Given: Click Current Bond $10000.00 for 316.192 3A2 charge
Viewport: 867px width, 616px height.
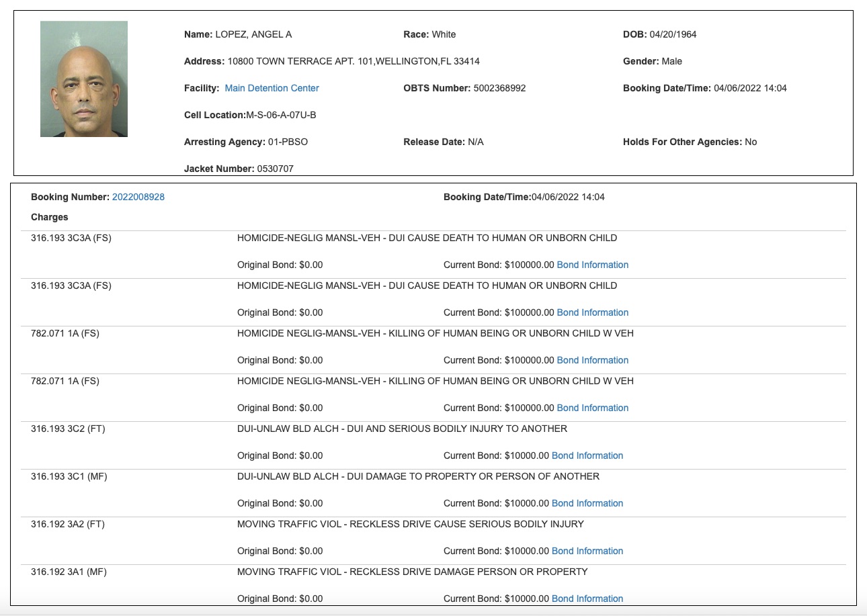Looking at the screenshot, I should click(496, 551).
